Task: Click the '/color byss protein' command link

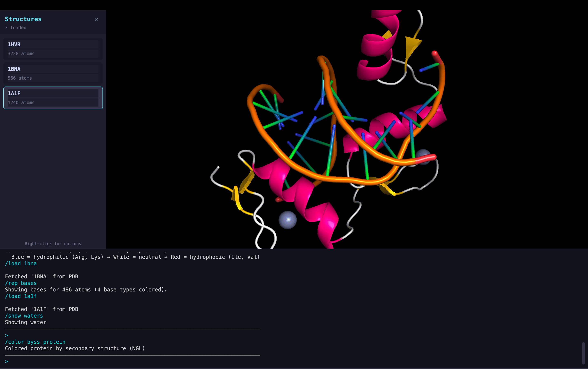Action: point(35,342)
